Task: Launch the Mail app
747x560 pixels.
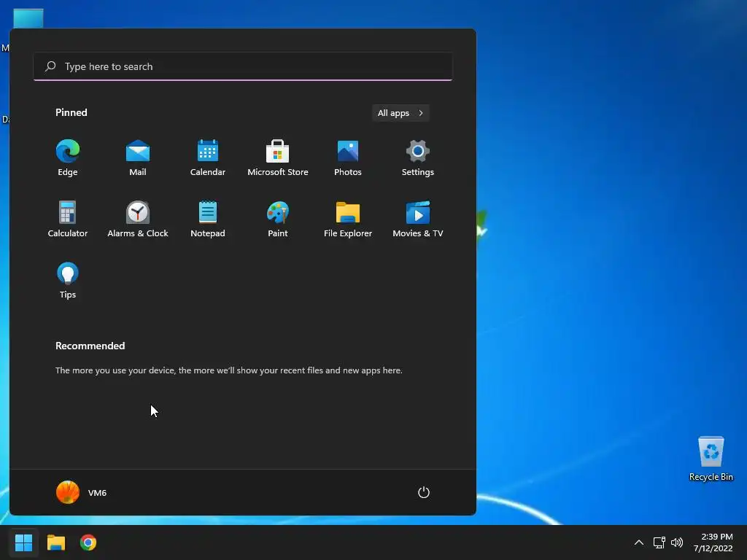Action: tap(138, 158)
